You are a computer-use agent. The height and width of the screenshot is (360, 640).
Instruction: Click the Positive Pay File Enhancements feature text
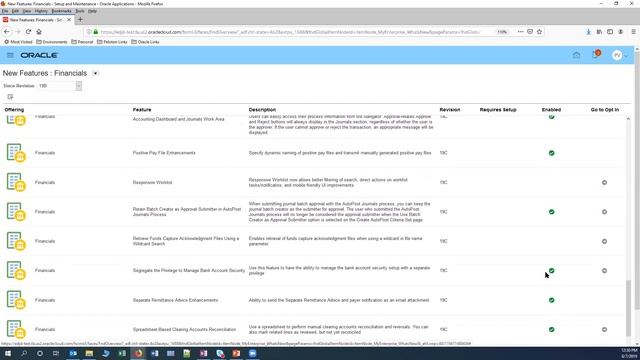pos(164,153)
